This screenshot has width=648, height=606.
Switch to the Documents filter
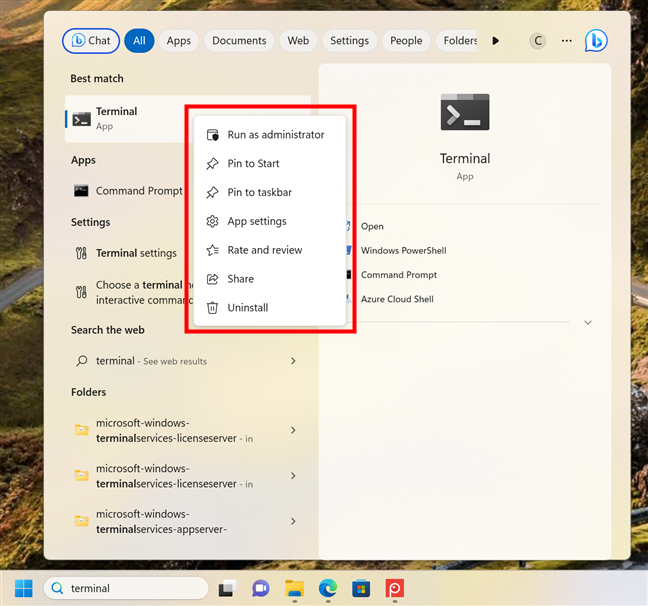coord(239,41)
